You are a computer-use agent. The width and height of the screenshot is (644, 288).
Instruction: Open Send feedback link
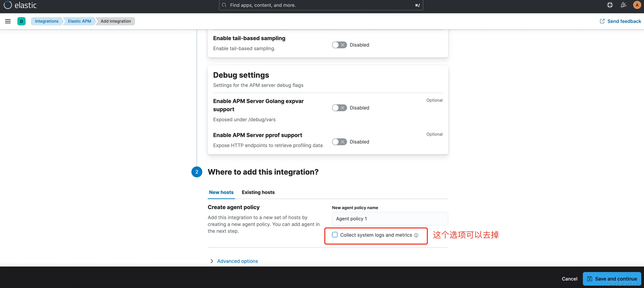[620, 21]
